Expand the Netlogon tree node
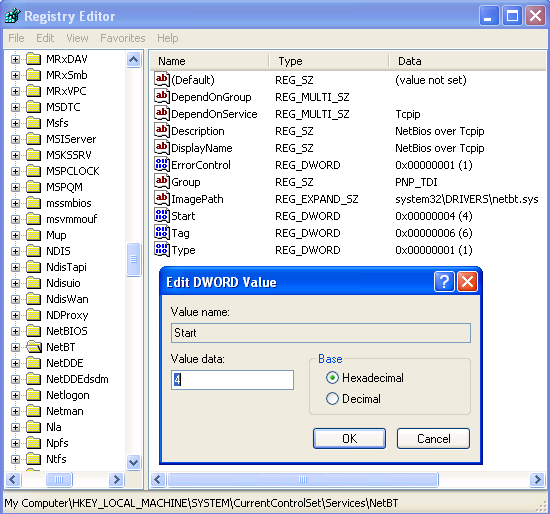This screenshot has height=514, width=550. pyautogui.click(x=15, y=395)
